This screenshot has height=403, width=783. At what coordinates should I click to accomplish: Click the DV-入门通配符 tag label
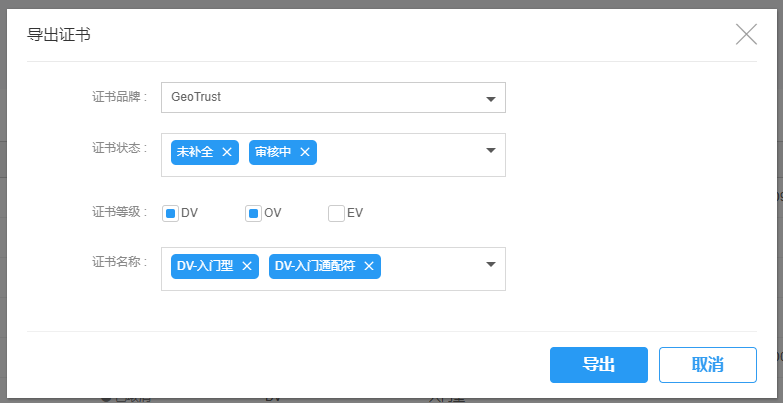tap(315, 266)
